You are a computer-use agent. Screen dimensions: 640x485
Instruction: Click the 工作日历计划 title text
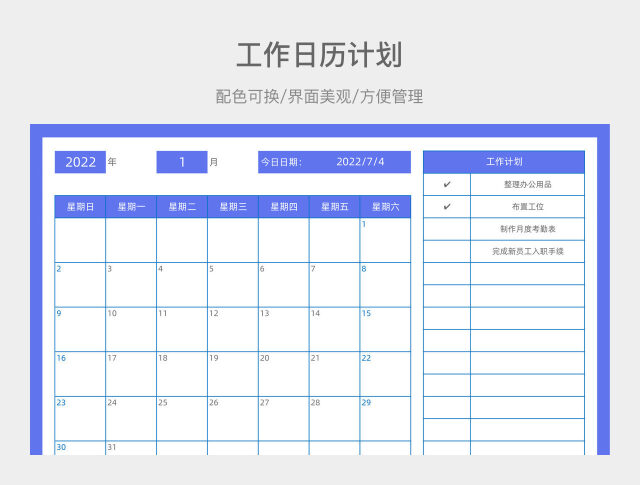coord(319,54)
